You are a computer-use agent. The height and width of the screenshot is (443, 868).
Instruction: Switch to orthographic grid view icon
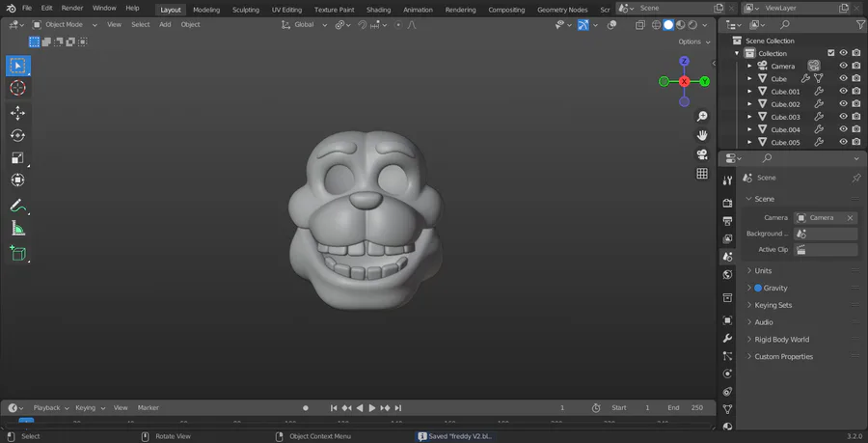coord(702,174)
